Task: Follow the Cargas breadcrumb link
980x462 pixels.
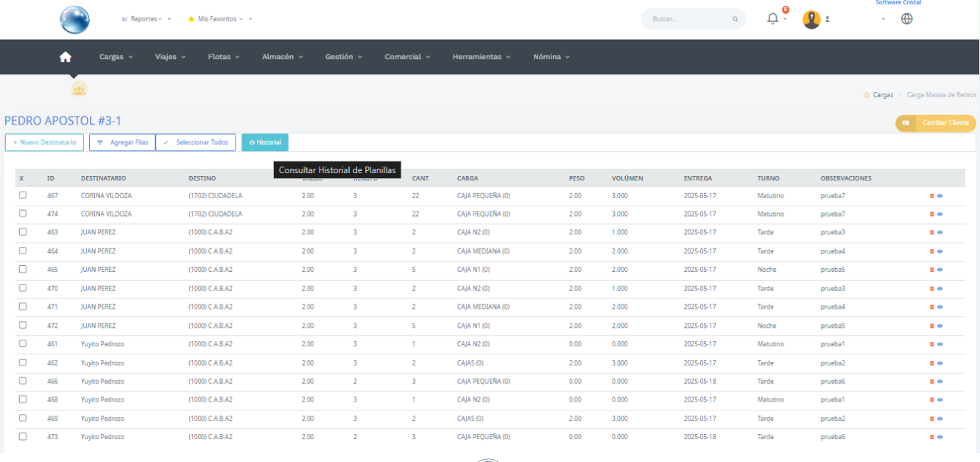Action: (x=883, y=95)
